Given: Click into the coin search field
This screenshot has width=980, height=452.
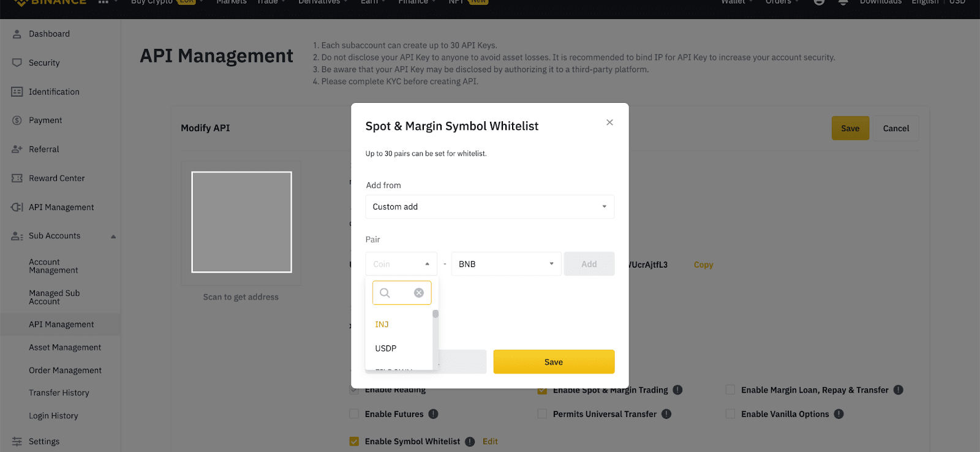Looking at the screenshot, I should (x=402, y=293).
